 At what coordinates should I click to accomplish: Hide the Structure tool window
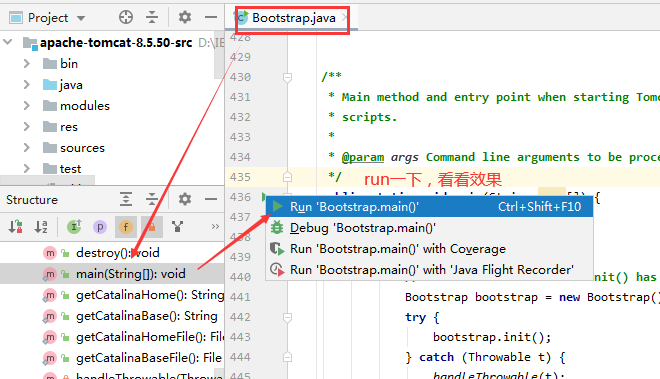point(211,199)
